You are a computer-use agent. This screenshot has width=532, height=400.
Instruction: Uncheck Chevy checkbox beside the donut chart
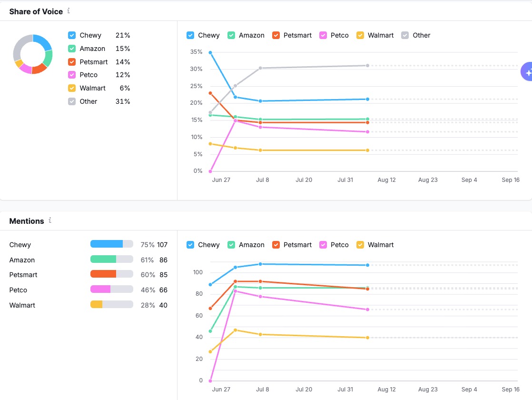point(71,35)
